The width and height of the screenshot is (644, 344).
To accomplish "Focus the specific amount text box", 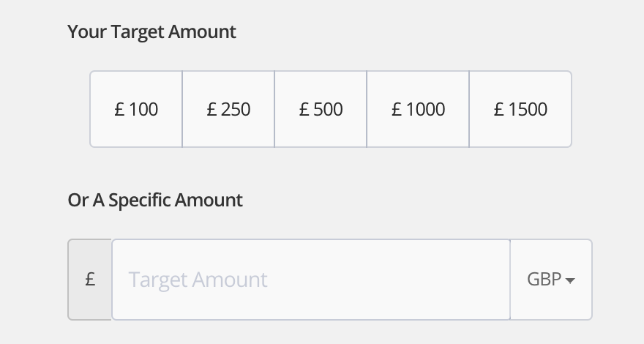I will (x=311, y=280).
